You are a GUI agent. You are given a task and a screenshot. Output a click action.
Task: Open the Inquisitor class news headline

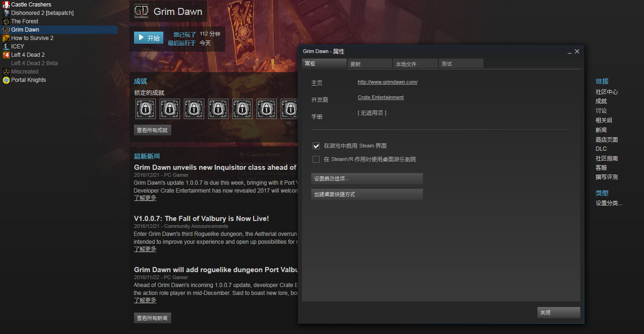point(215,167)
